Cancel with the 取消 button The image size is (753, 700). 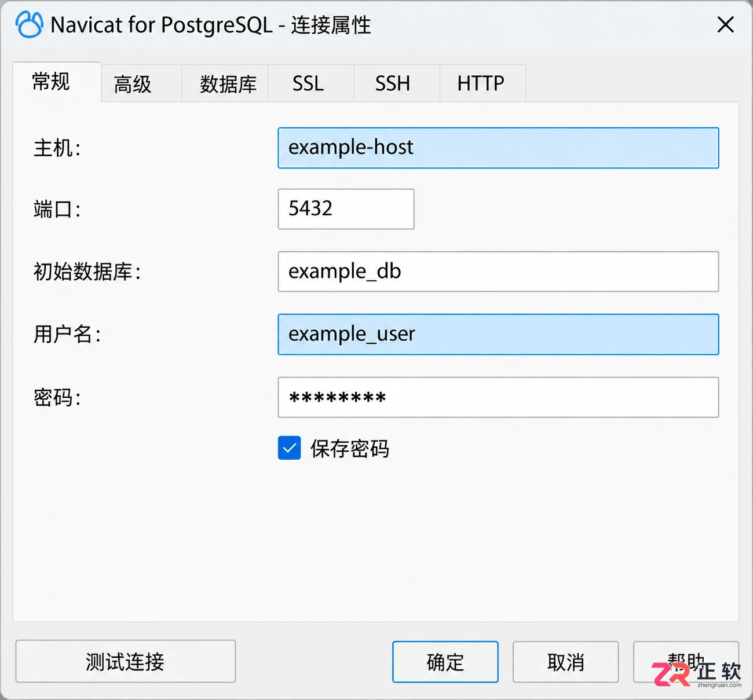[x=565, y=662]
